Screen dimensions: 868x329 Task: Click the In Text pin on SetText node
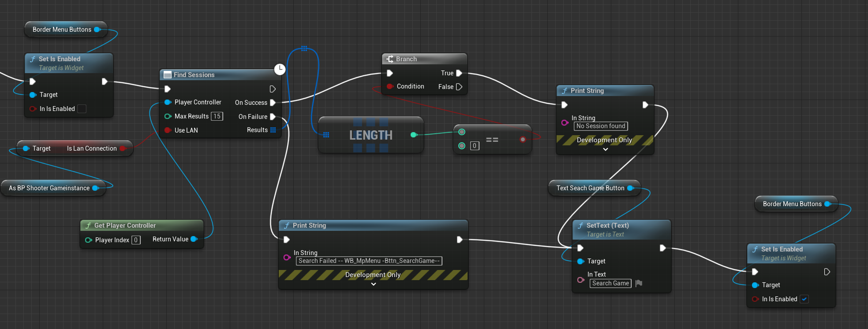point(581,280)
